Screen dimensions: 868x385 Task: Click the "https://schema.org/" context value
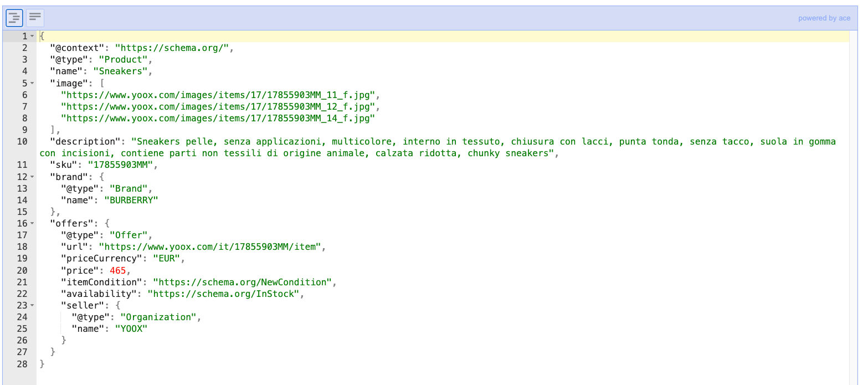172,48
